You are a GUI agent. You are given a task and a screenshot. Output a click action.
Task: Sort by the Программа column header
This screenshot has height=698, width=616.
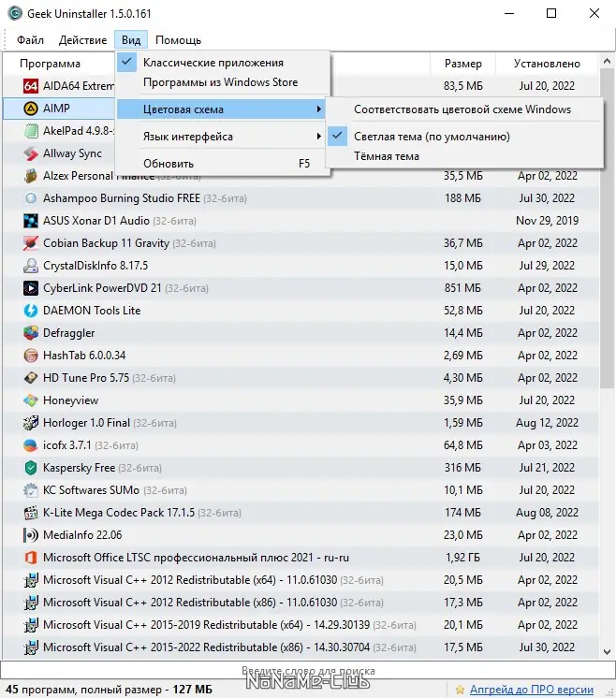(x=50, y=64)
